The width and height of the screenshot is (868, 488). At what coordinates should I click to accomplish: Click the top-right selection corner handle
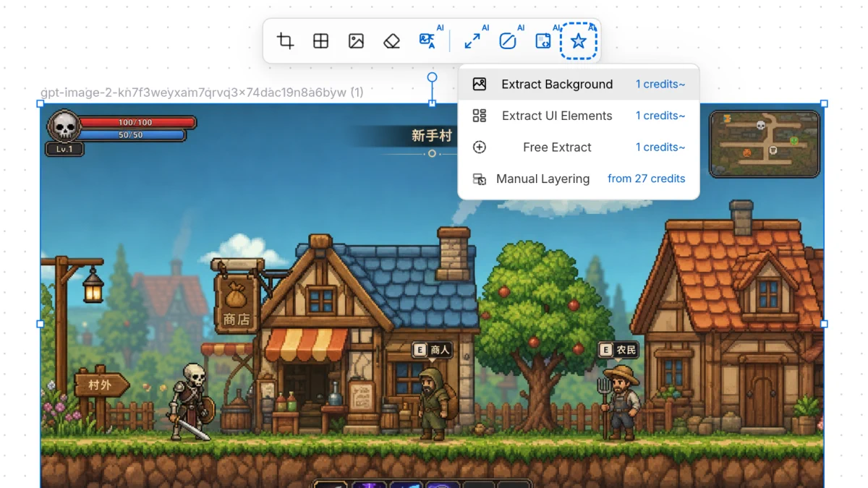pos(824,103)
